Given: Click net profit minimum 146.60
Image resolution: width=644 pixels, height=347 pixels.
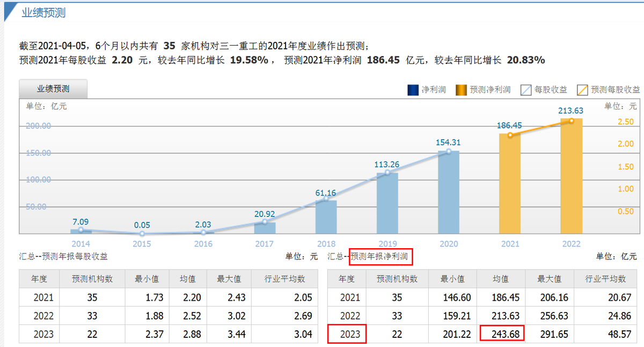Looking at the screenshot, I should click(x=458, y=297).
